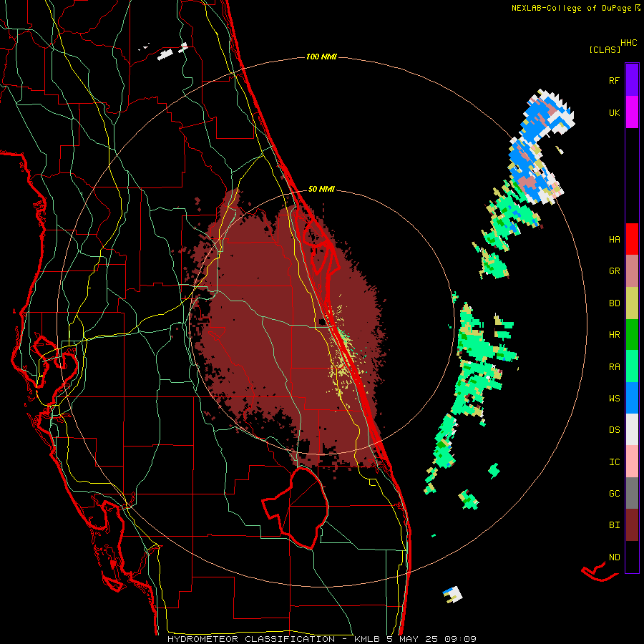644x644 pixels.
Task: Click the GR legend label
Action: tap(614, 271)
